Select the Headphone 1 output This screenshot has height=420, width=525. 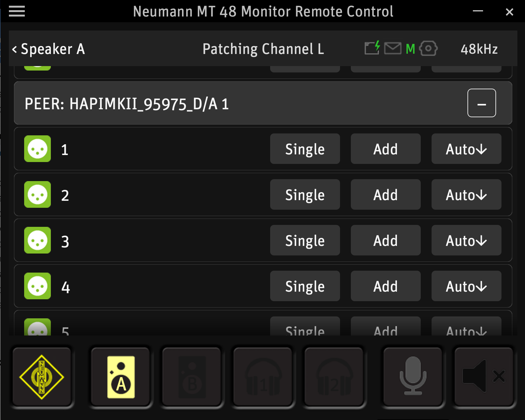coord(263,377)
